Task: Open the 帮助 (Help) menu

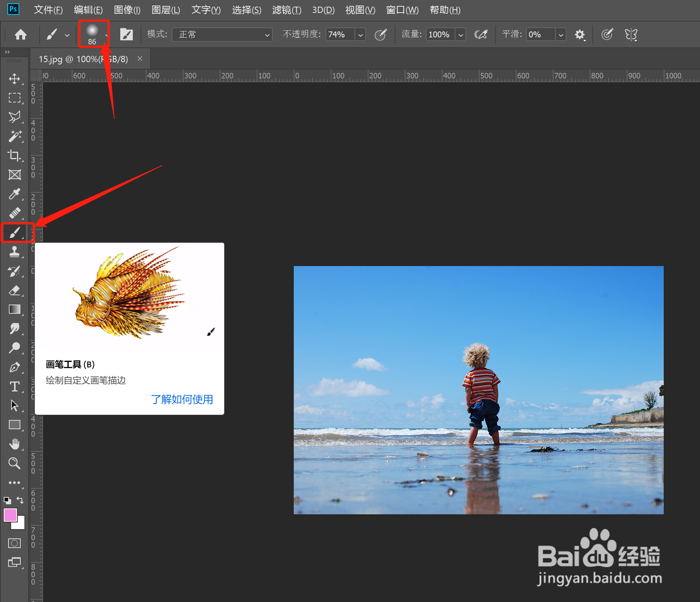Action: pos(445,10)
